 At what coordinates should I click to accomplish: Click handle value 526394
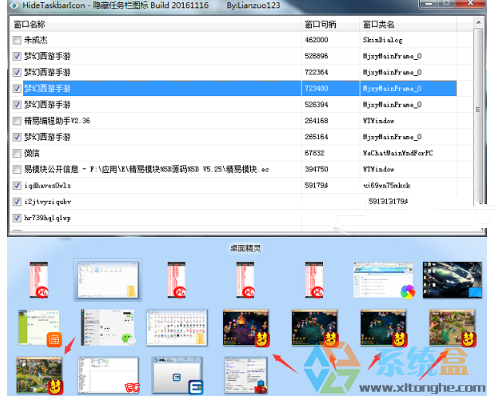point(316,105)
